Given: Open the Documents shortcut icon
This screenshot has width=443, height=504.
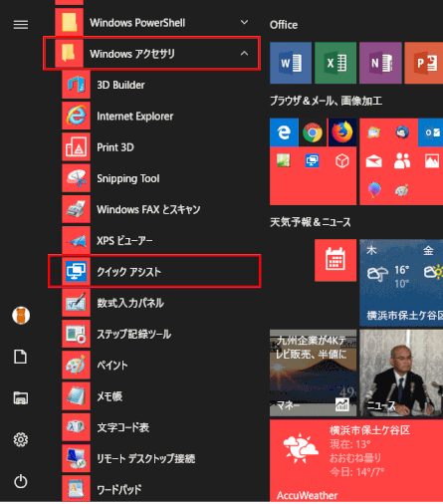Looking at the screenshot, I should (x=21, y=357).
